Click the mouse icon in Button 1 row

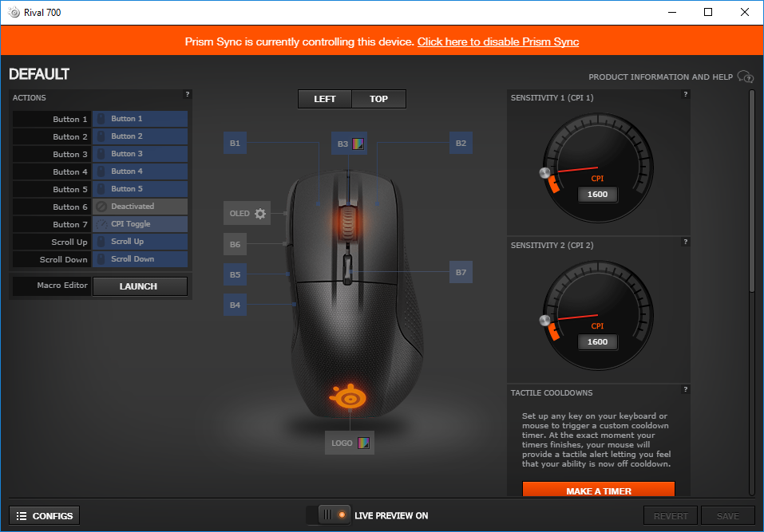(101, 119)
